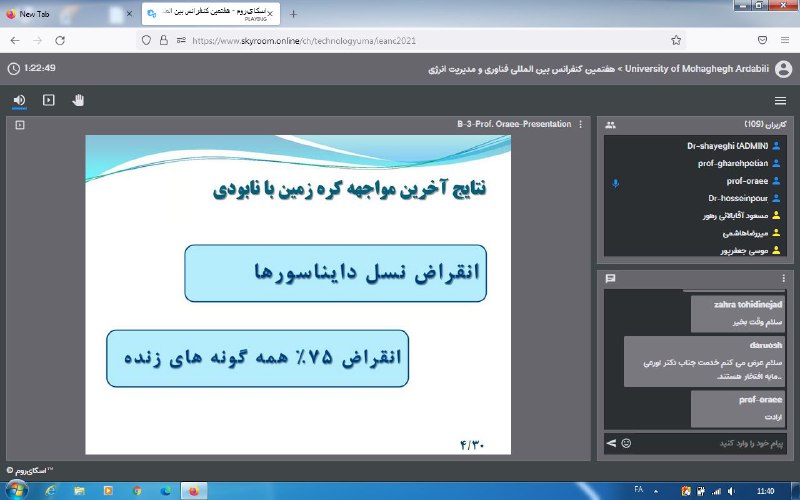The image size is (800, 500).
Task: Click the slide page number ۴/۳۰
Action: (471, 445)
